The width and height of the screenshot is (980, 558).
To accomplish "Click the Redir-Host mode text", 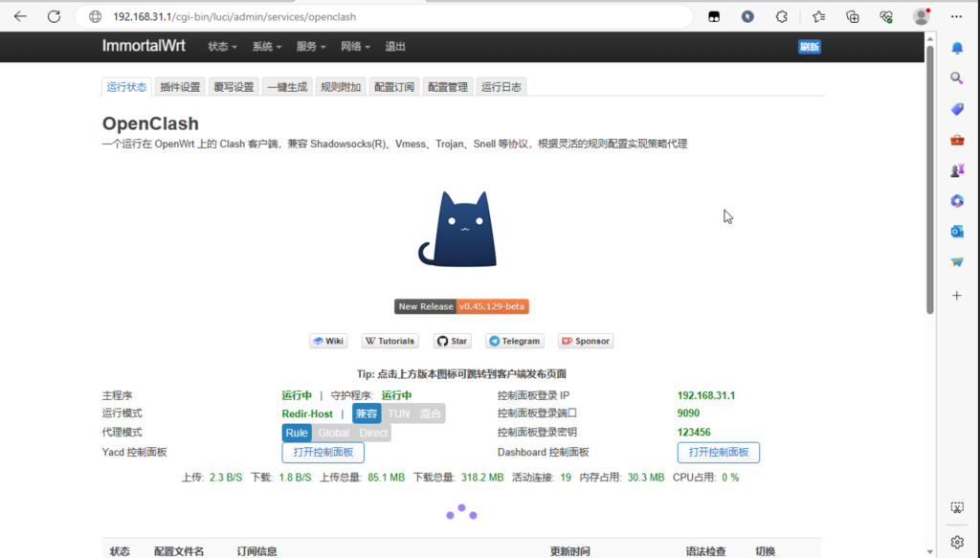I will point(307,413).
